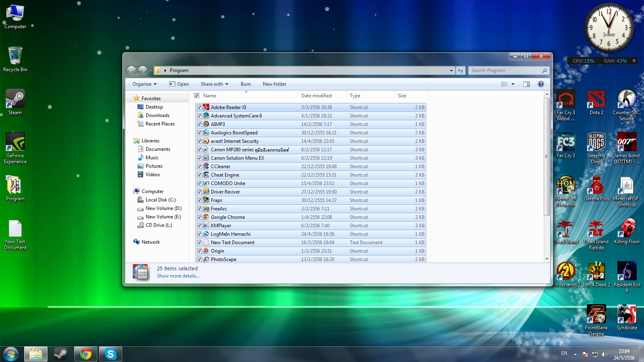Select New Text Document desktop icon
This screenshot has width=644, height=362.
pos(15,235)
